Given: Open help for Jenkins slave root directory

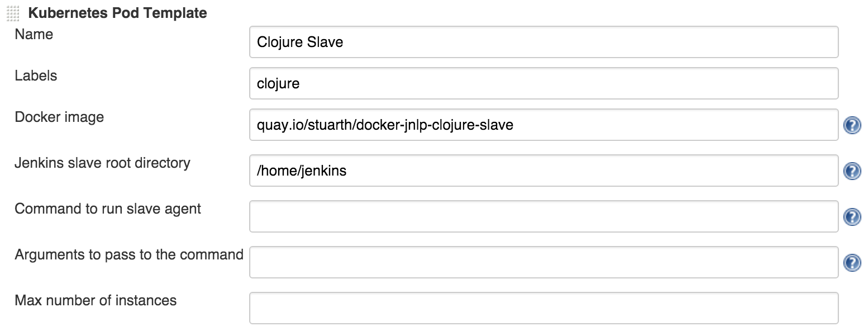Looking at the screenshot, I should 851,171.
